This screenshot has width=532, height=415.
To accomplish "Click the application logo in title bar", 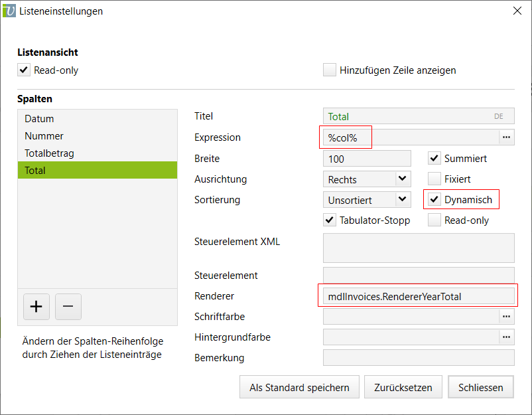I will point(9,11).
